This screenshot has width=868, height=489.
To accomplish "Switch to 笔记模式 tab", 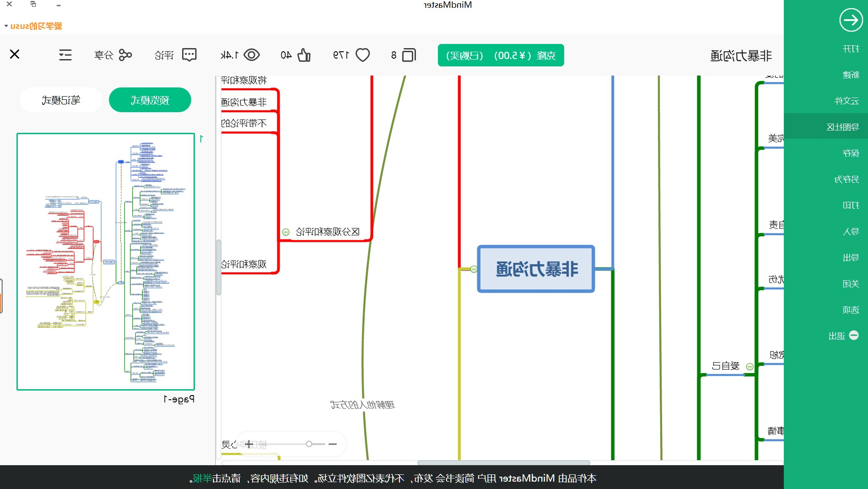I will coord(61,100).
